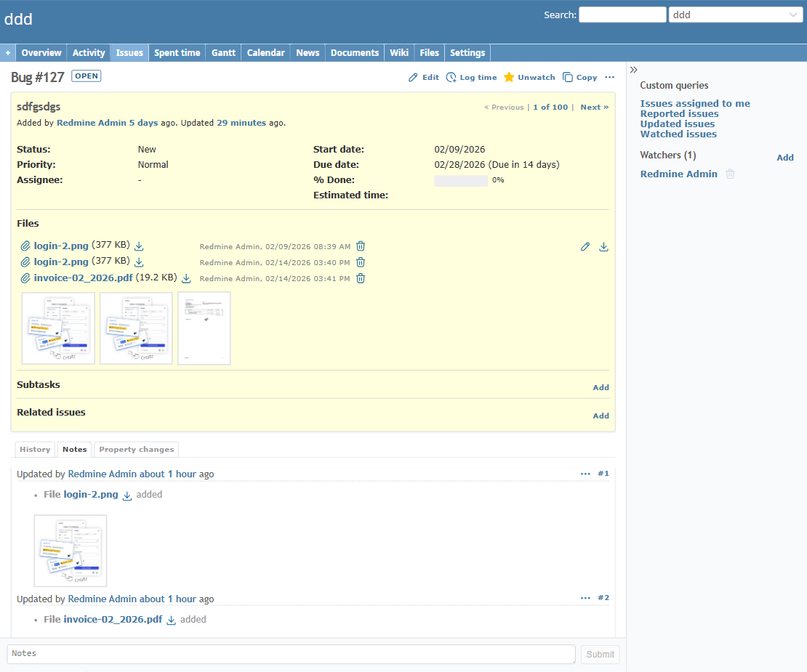This screenshot has width=807, height=672.
Task: Open Log time via the clock icon
Action: [451, 77]
